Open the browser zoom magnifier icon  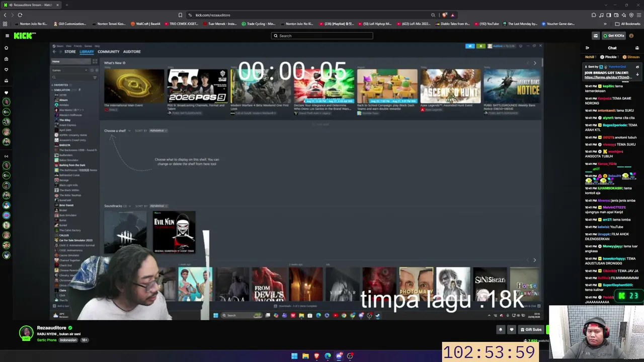433,15
